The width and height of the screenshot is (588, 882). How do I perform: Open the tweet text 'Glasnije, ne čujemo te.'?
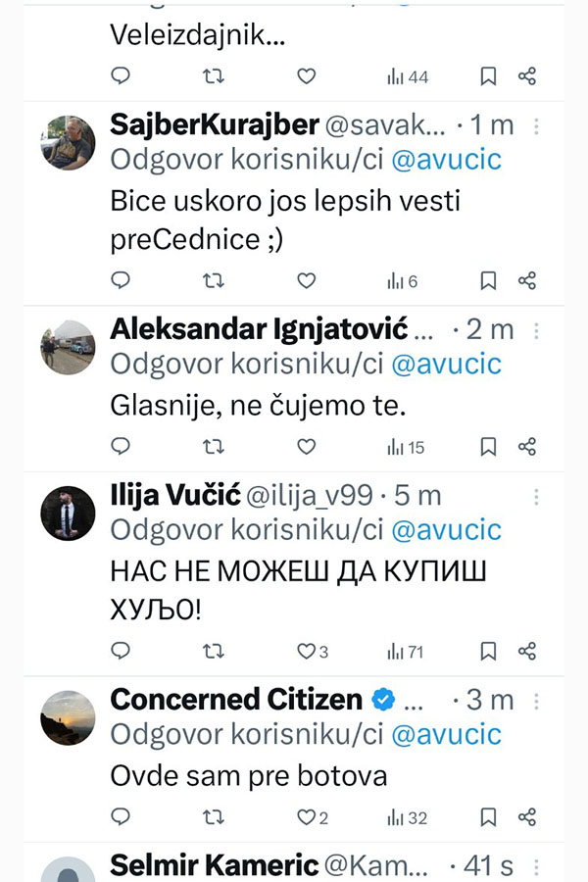258,406
